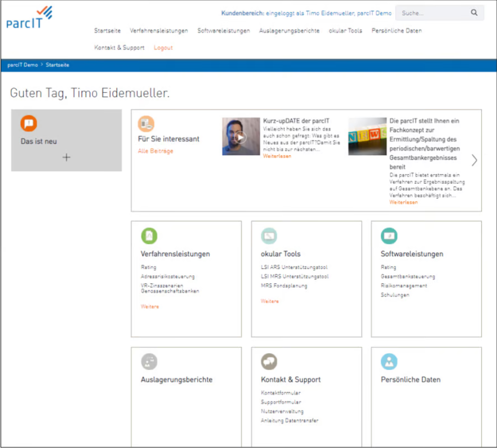Click the okular Tools tile icon
The width and height of the screenshot is (497, 448).
[x=269, y=236]
